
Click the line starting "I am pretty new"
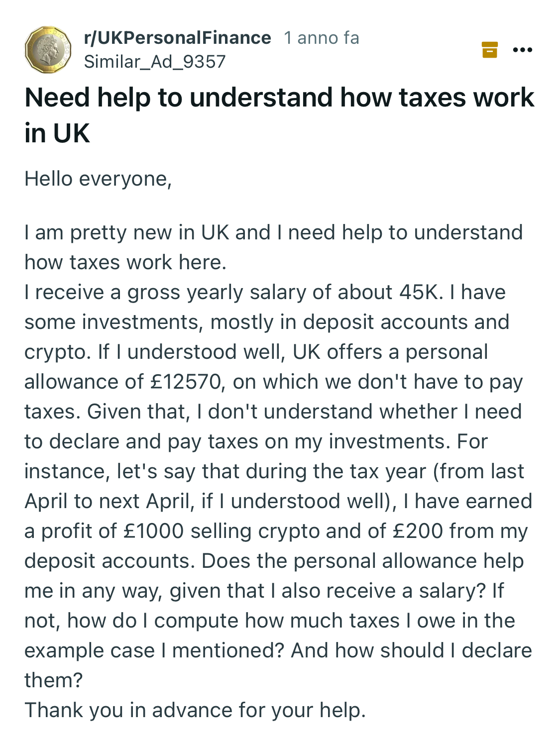coord(273,232)
